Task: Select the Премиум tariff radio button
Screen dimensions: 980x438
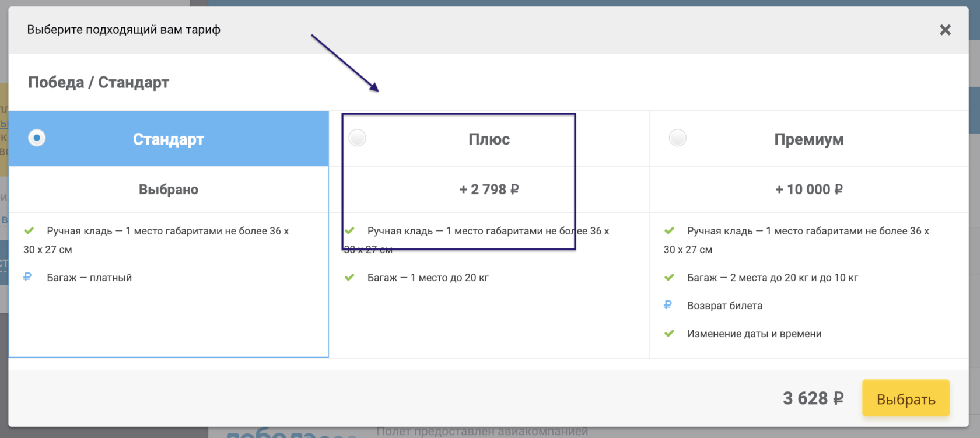Action: pyautogui.click(x=677, y=138)
